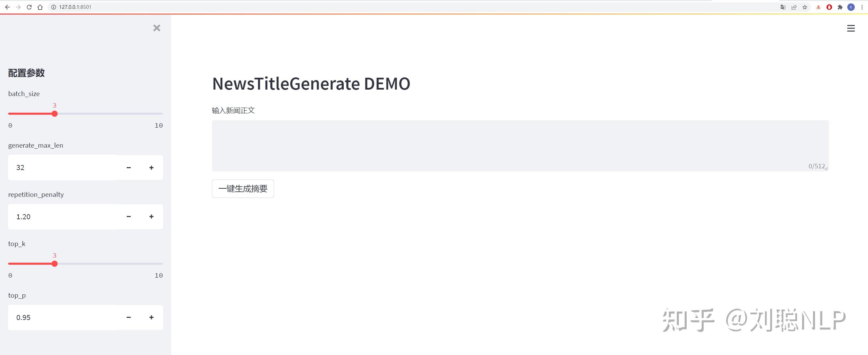
Task: Click the top_k slider handle
Action: [x=55, y=264]
